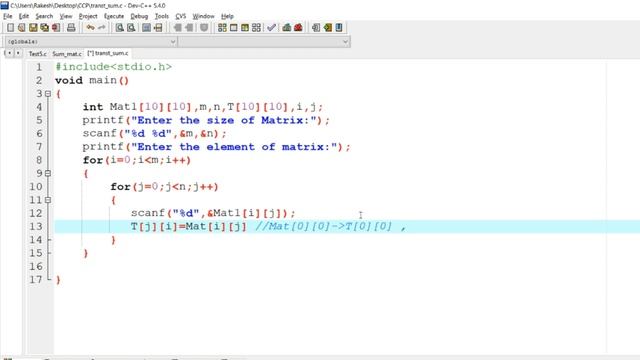Screen dimensions: 640x360
Task: Click 'Enter the size of Matrix:' printf line
Action: point(206,120)
